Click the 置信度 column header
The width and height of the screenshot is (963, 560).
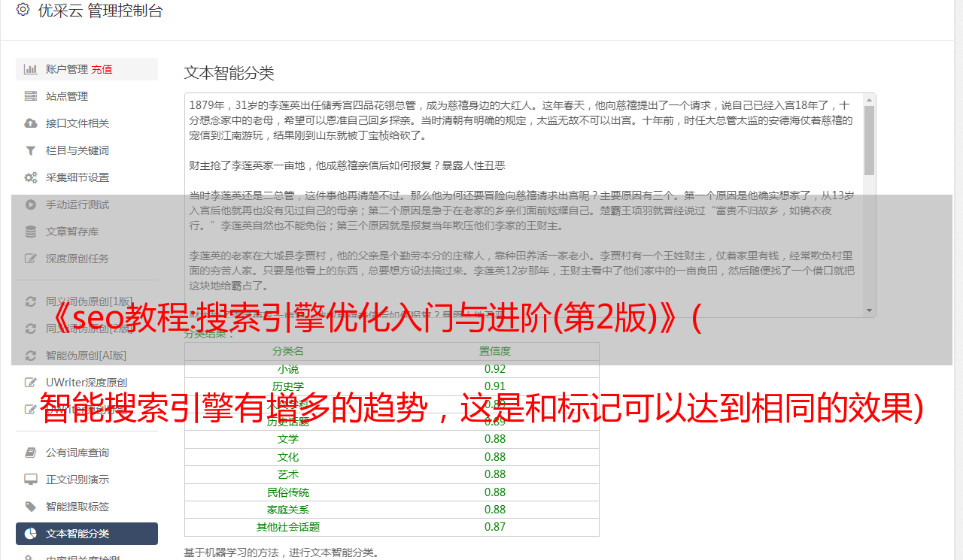tap(495, 351)
